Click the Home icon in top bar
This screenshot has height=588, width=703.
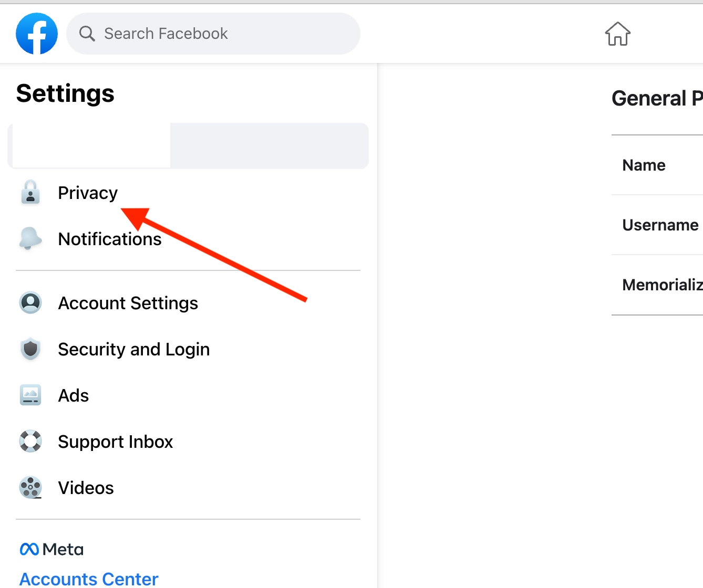pyautogui.click(x=617, y=34)
